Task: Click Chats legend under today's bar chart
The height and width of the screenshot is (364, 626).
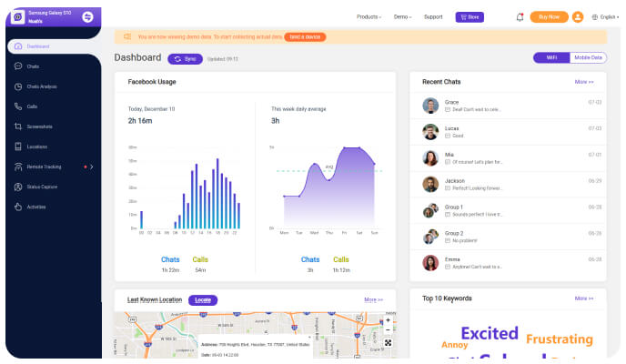Action: [x=170, y=259]
